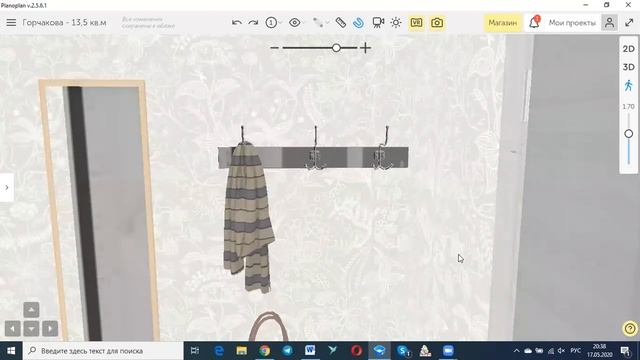Open Telegram from the taskbar
Image resolution: width=640 pixels, height=360 pixels.
[287, 351]
